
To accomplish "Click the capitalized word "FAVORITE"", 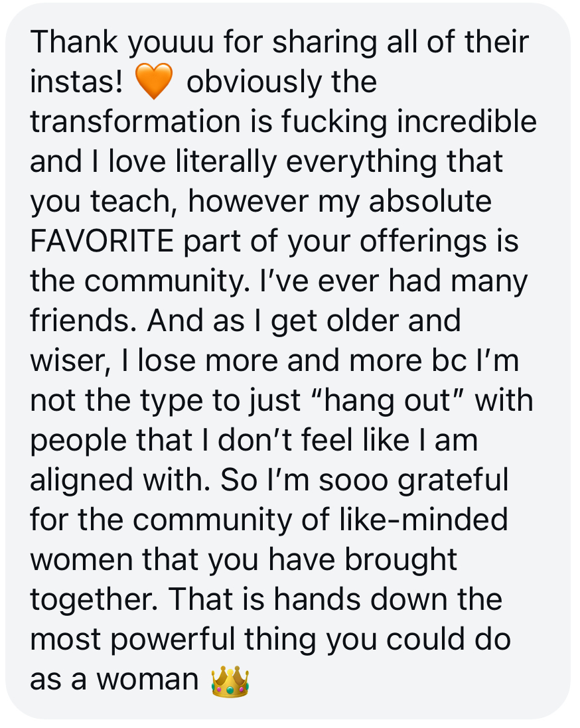I will (x=102, y=242).
